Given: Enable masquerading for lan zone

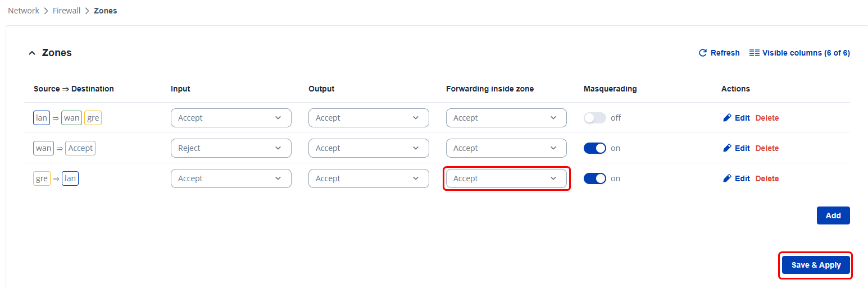Looking at the screenshot, I should [595, 118].
